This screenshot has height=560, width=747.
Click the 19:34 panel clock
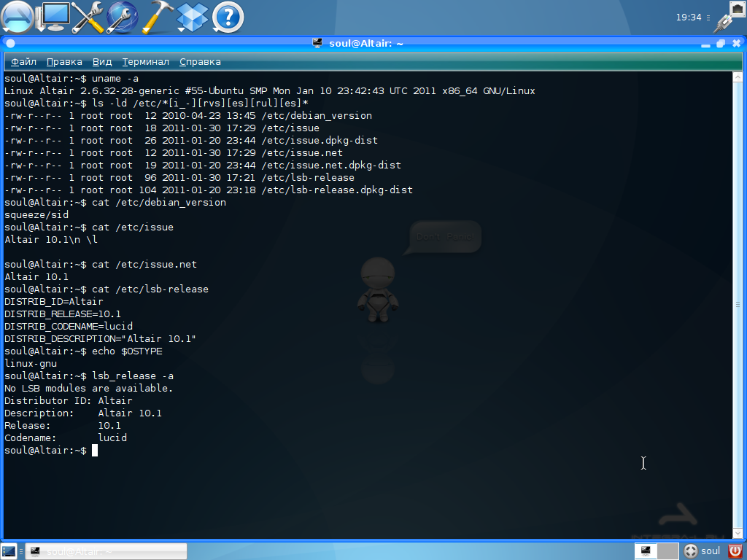pos(689,17)
